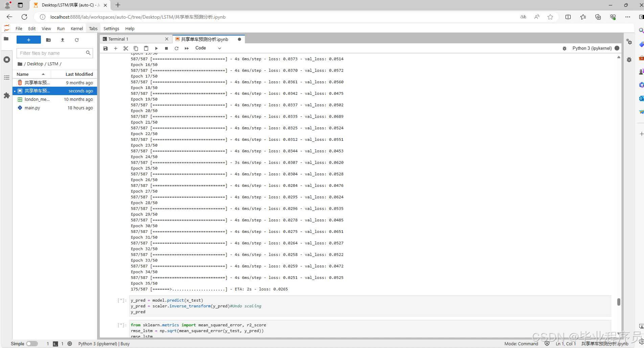Viewport: 644px width, 348px height.
Task: Toggle Simple interface mode switch
Action: (32, 344)
